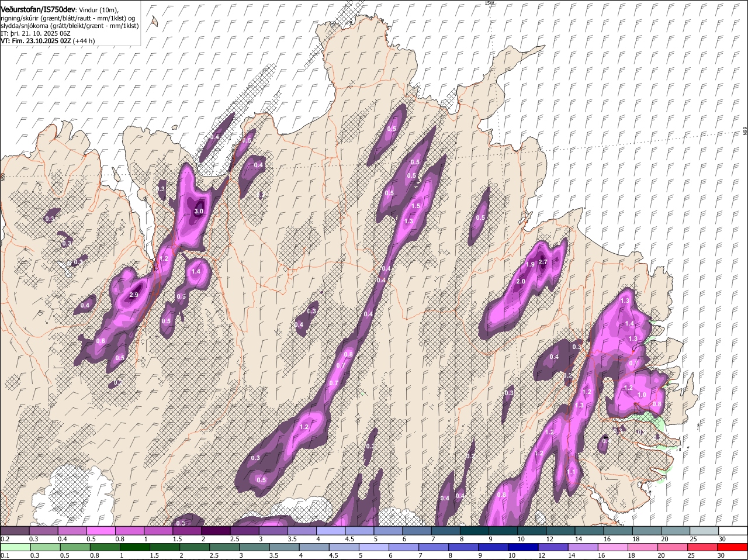Click the 1.1 precipitation value on map
748x560 pixels.
[x=572, y=472]
